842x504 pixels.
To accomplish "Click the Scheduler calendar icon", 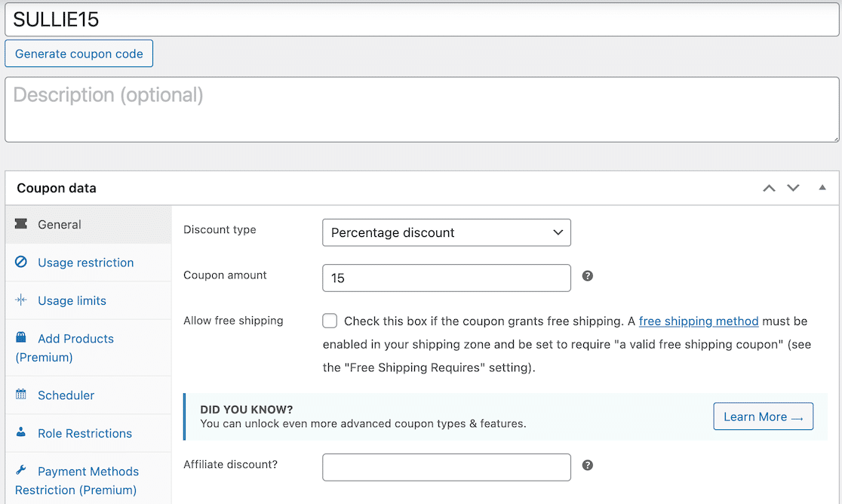I will pyautogui.click(x=22, y=395).
